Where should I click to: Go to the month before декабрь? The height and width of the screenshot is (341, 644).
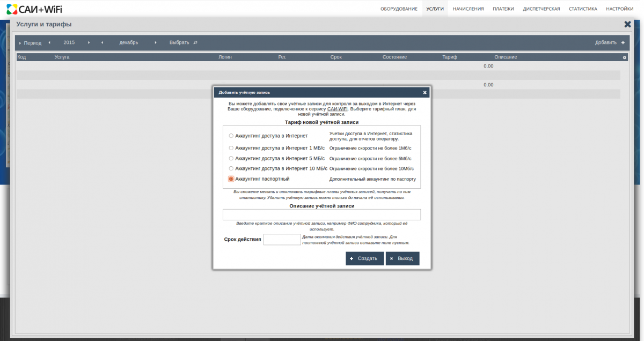pos(102,42)
